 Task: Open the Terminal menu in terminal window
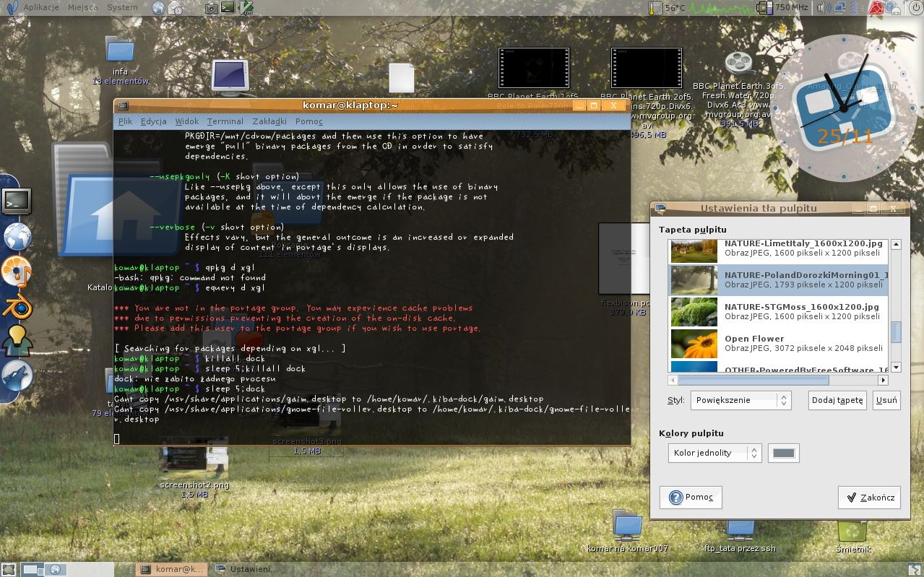(x=225, y=121)
